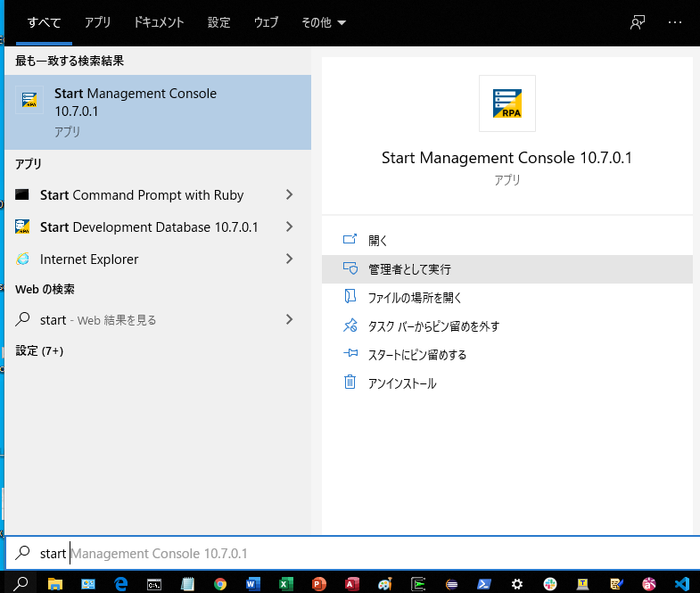
Task: Click the web search magnifier icon
Action: [x=22, y=319]
